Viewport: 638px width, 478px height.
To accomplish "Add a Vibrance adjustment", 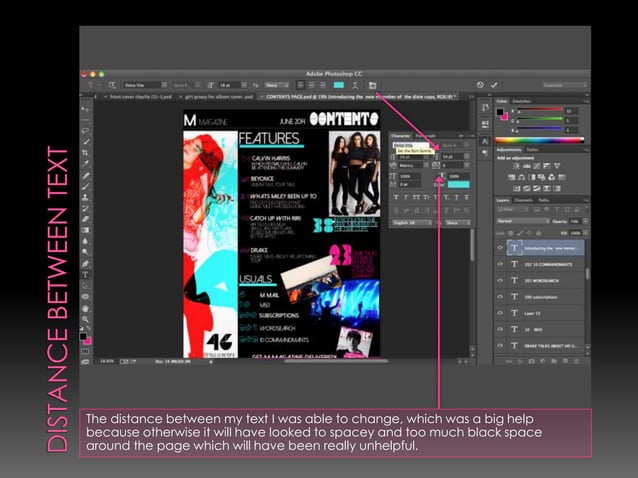I will coord(557,166).
